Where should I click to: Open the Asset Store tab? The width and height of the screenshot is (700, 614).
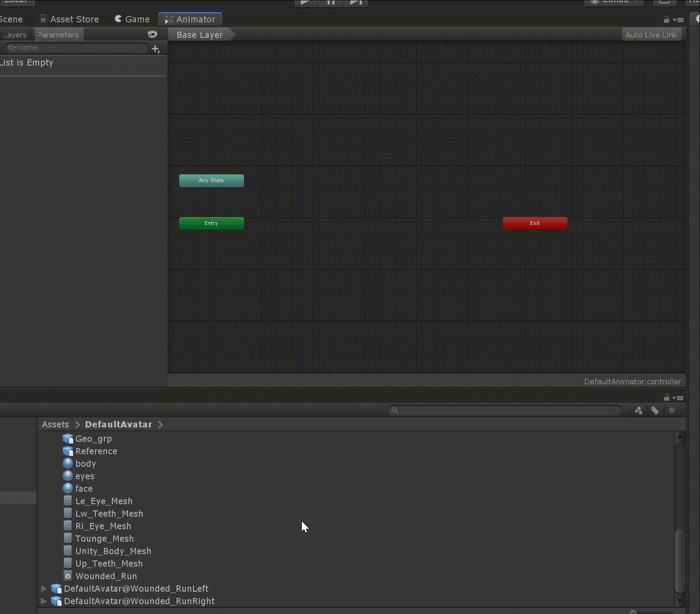coord(69,19)
